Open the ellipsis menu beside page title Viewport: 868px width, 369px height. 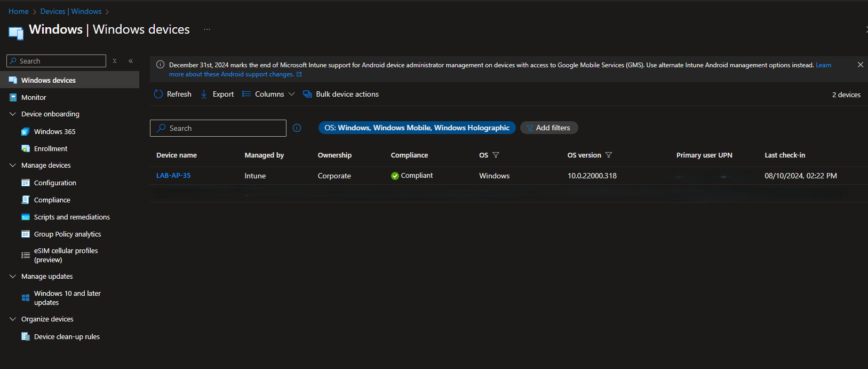pyautogui.click(x=207, y=29)
